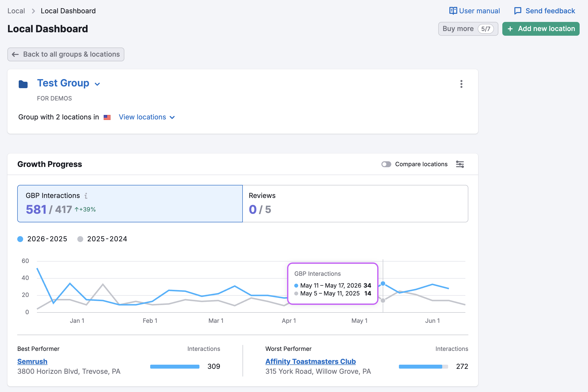This screenshot has width=588, height=392.
Task: Click the Growth Progress heading
Action: coord(50,164)
